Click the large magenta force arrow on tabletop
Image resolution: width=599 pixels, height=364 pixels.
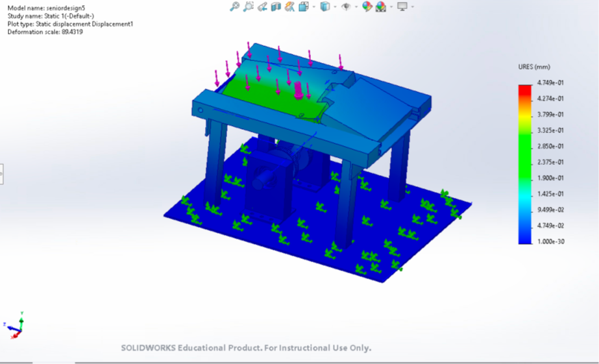click(299, 91)
